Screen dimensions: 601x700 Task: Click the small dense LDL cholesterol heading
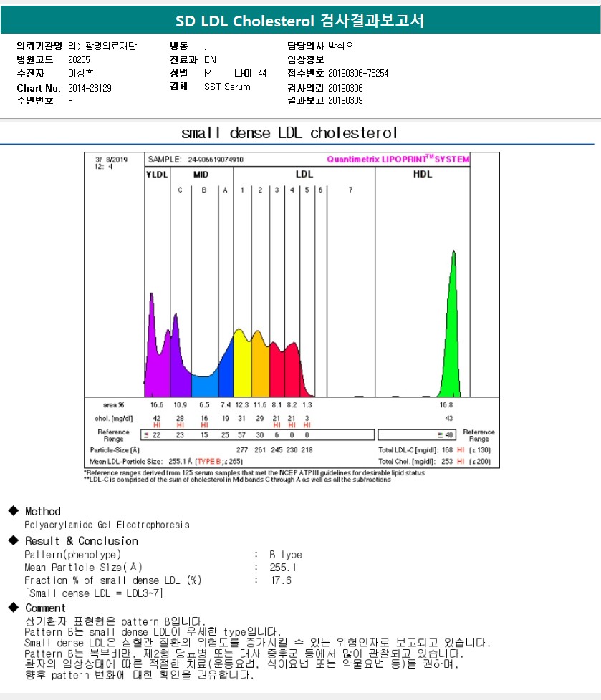[x=289, y=132]
